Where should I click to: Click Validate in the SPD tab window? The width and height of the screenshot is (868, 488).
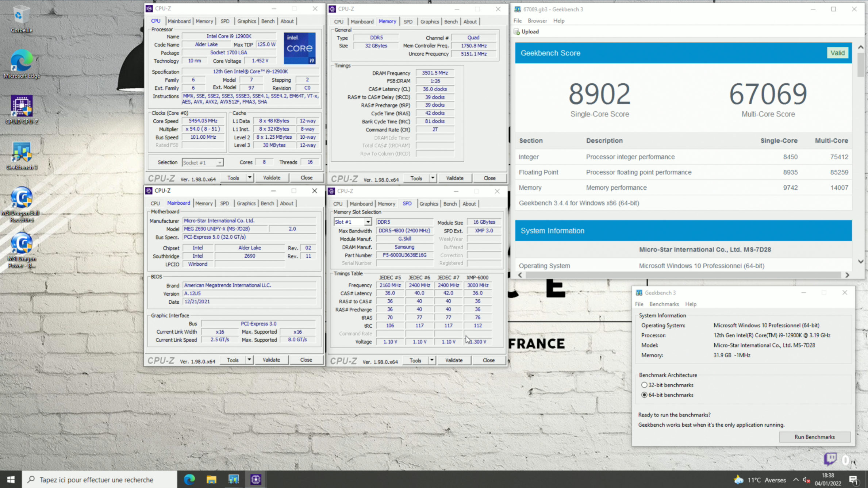[454, 360]
